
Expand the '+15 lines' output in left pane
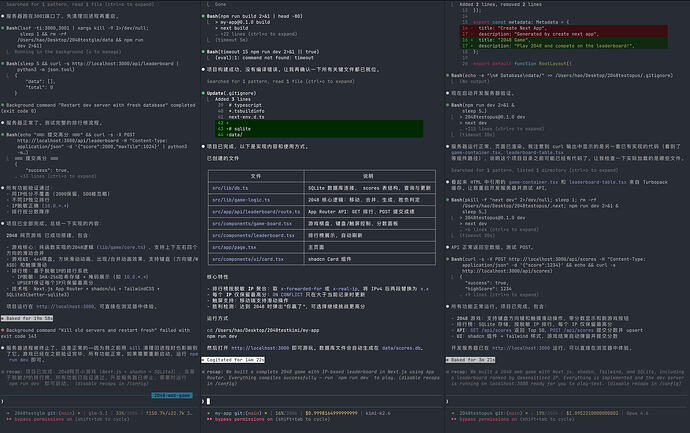click(x=58, y=176)
